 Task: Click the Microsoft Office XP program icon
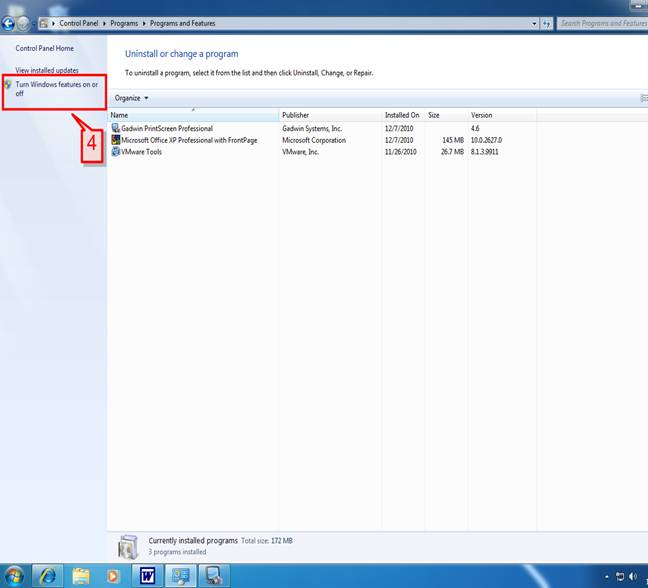click(115, 140)
